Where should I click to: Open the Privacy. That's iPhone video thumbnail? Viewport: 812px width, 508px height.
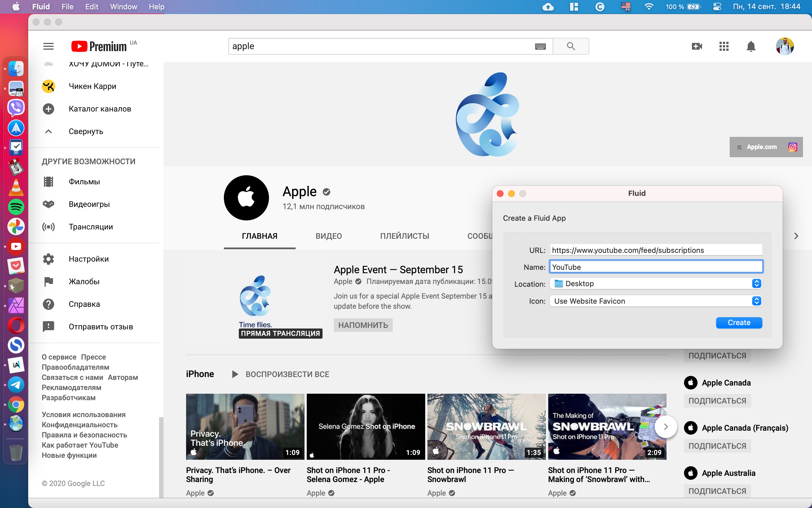[245, 427]
